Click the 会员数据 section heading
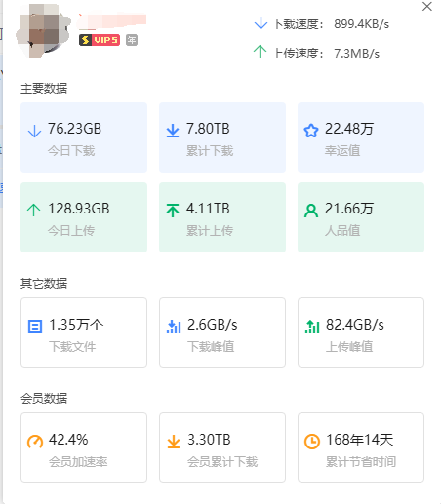 pos(44,399)
